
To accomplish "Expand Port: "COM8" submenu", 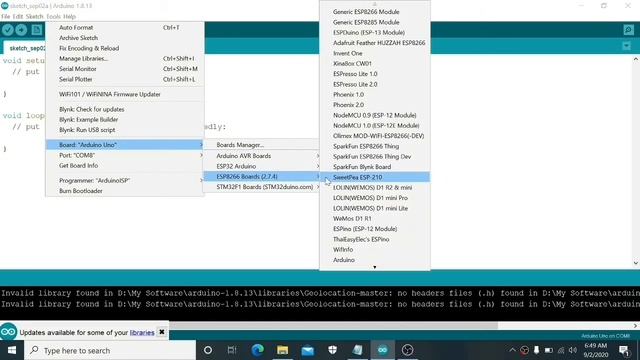I will pyautogui.click(x=125, y=156).
